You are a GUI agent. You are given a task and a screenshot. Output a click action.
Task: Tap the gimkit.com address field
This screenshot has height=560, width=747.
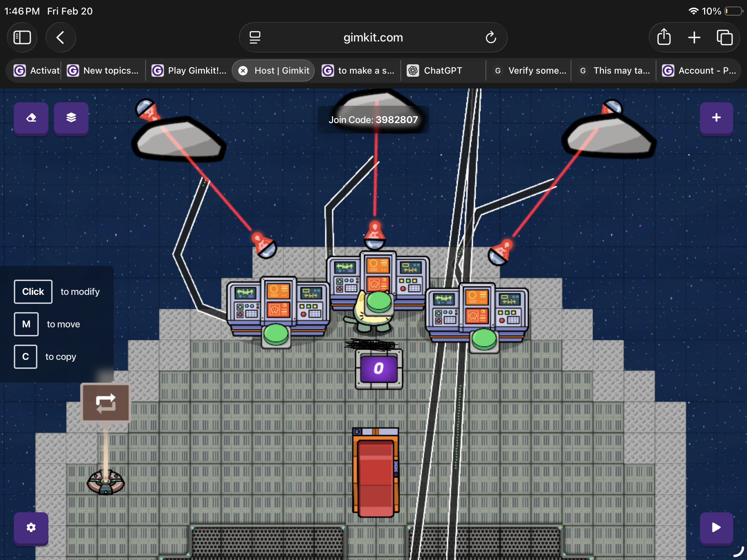[x=373, y=37]
